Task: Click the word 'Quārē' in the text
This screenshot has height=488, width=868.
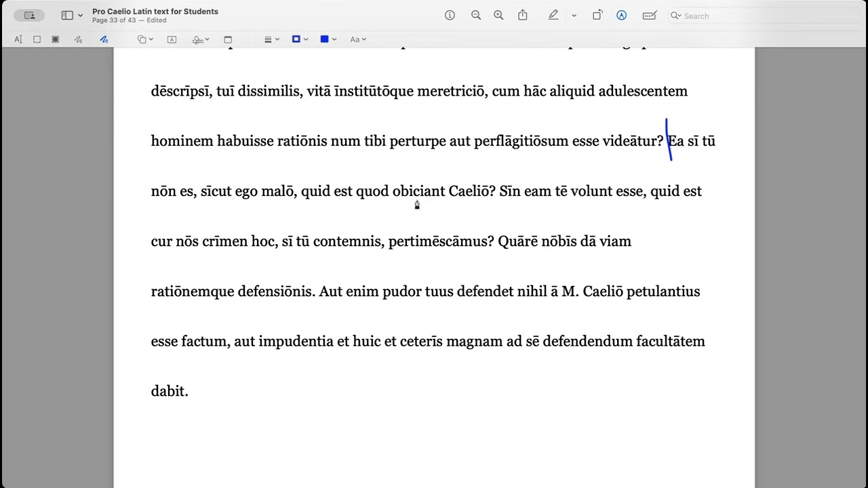Action: click(x=518, y=241)
